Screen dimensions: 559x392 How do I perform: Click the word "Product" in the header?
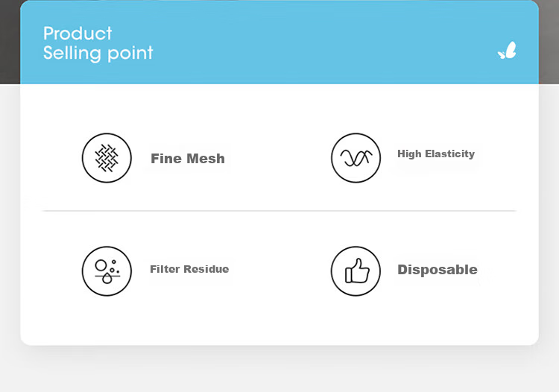[x=78, y=34]
